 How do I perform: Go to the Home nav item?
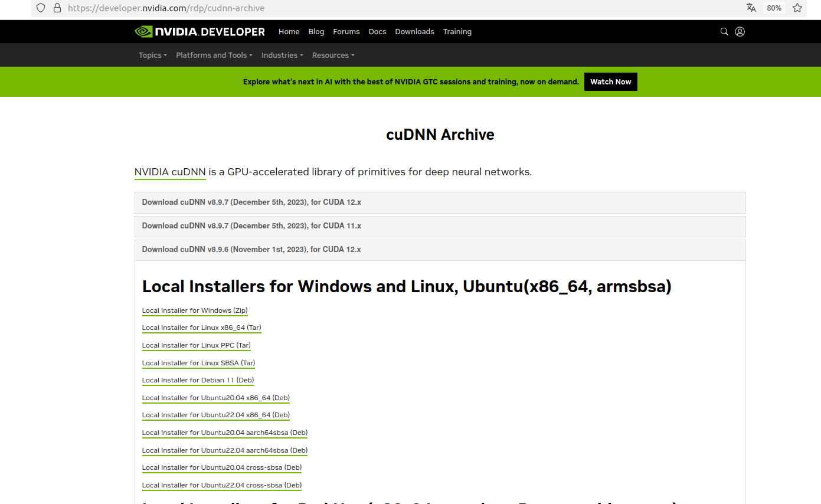tap(289, 32)
